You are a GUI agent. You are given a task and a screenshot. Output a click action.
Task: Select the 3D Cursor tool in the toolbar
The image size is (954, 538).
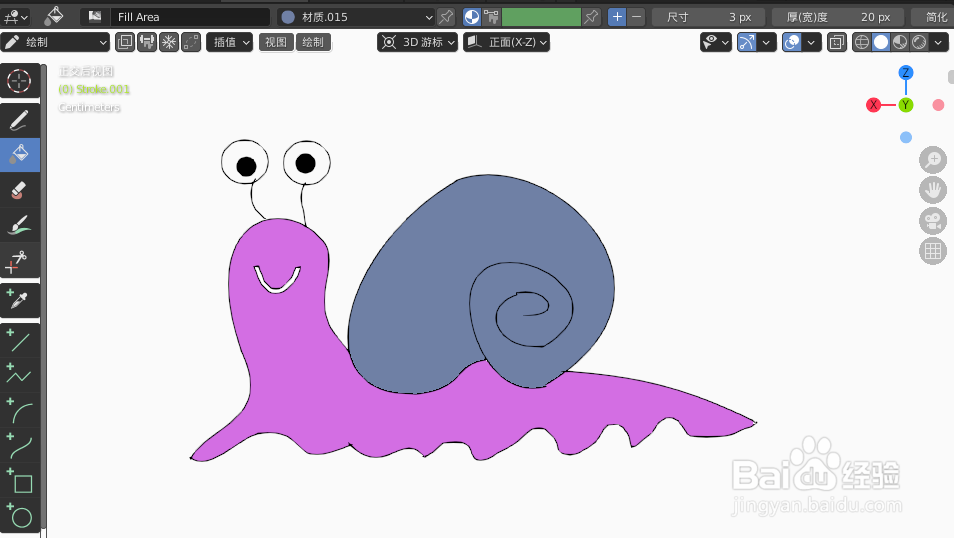(19, 80)
